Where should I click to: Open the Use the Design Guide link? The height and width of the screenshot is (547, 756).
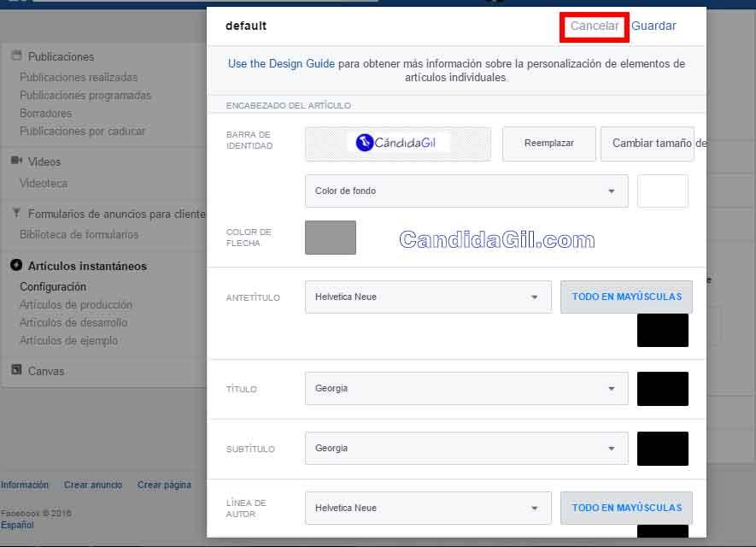[281, 64]
